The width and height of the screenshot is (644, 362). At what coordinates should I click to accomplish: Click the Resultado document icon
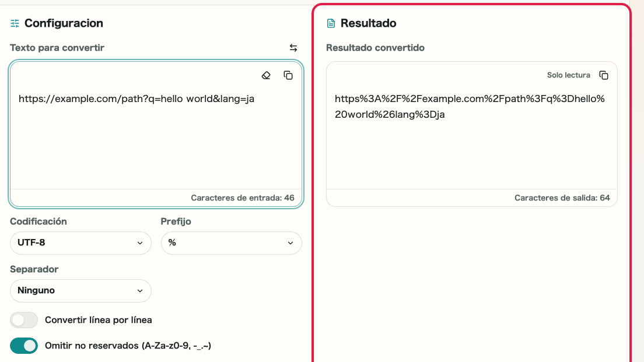point(331,23)
